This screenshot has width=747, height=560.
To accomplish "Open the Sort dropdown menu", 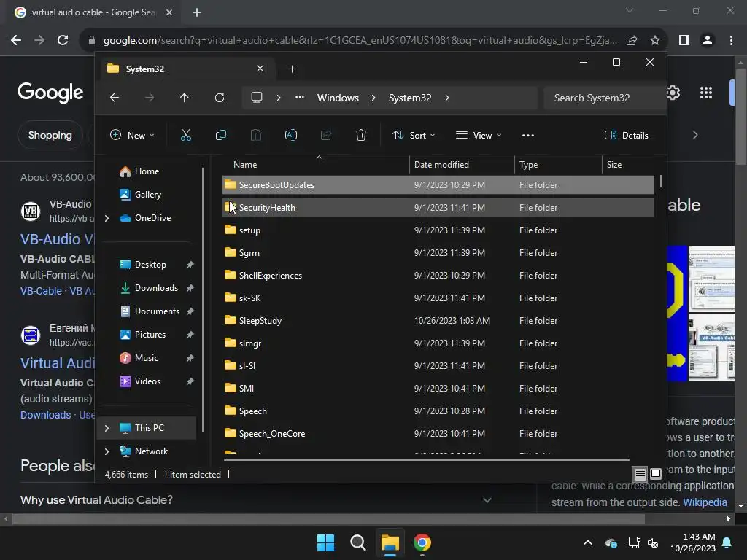I will pos(413,135).
